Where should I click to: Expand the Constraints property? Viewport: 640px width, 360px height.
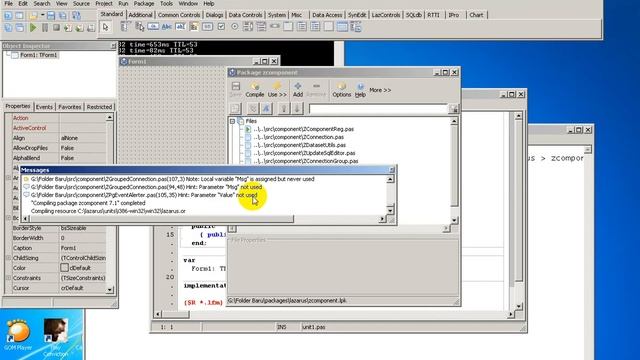8,278
